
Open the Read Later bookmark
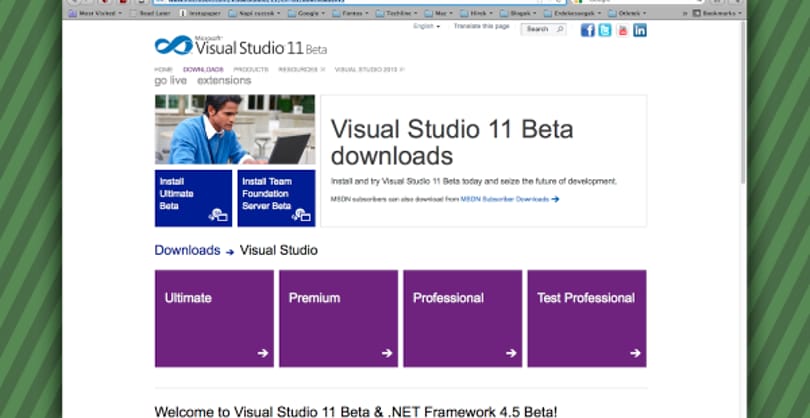tap(151, 13)
